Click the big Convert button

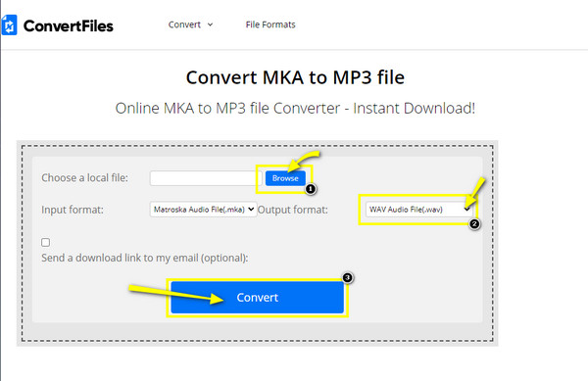(257, 298)
